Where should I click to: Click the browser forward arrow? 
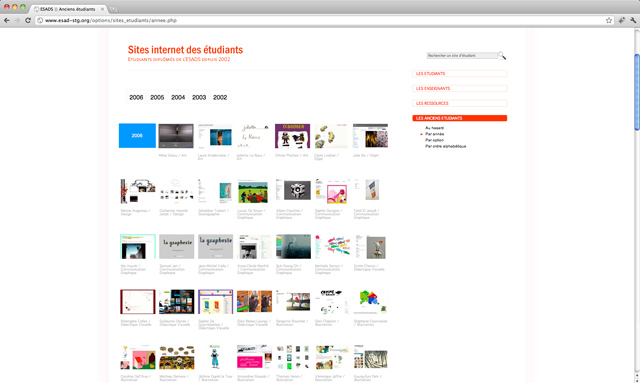click(x=17, y=20)
